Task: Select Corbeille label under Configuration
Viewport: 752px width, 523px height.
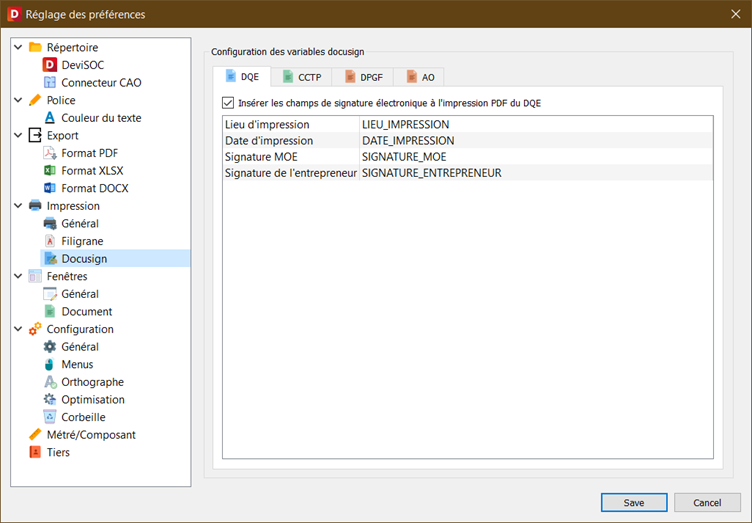Action: pyautogui.click(x=83, y=417)
